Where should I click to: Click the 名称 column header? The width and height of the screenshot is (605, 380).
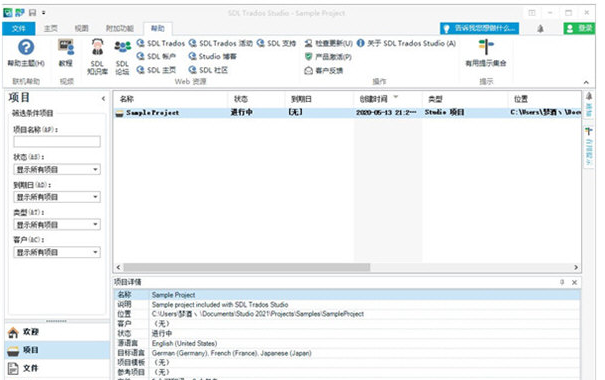pyautogui.click(x=171, y=99)
